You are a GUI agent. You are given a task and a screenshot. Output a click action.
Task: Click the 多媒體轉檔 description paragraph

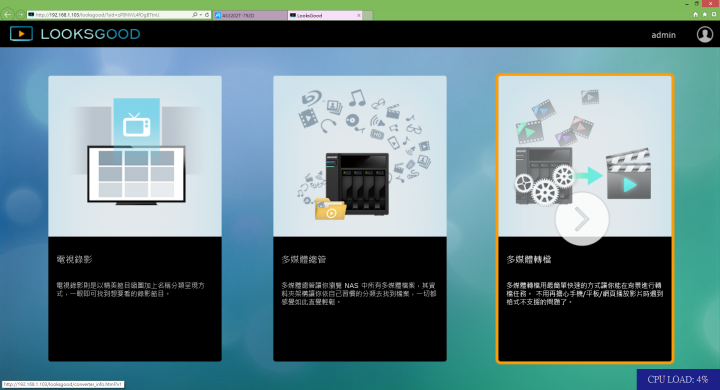click(x=585, y=294)
